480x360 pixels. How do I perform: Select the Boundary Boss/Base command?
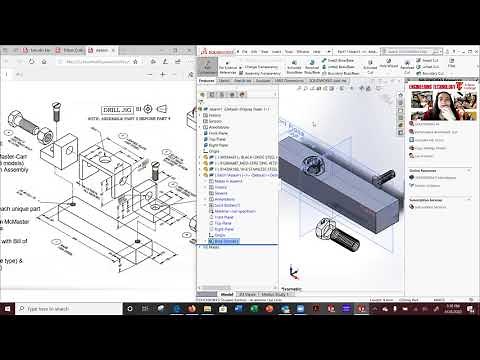[341, 73]
